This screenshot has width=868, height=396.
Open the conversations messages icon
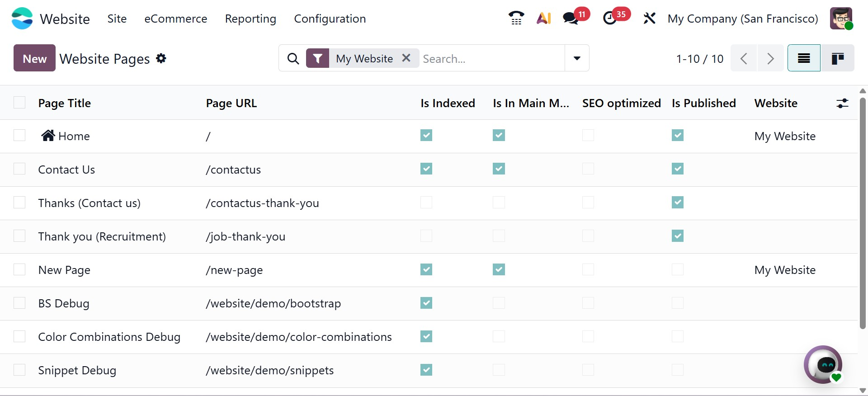tap(571, 19)
